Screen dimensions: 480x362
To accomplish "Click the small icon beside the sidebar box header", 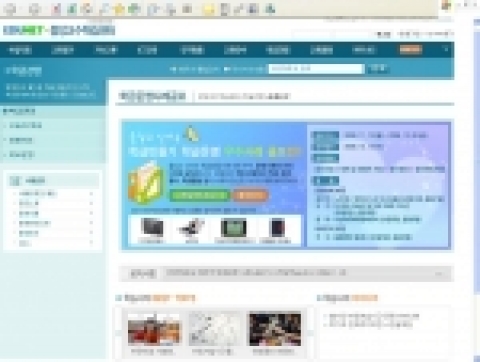I will [x=15, y=181].
